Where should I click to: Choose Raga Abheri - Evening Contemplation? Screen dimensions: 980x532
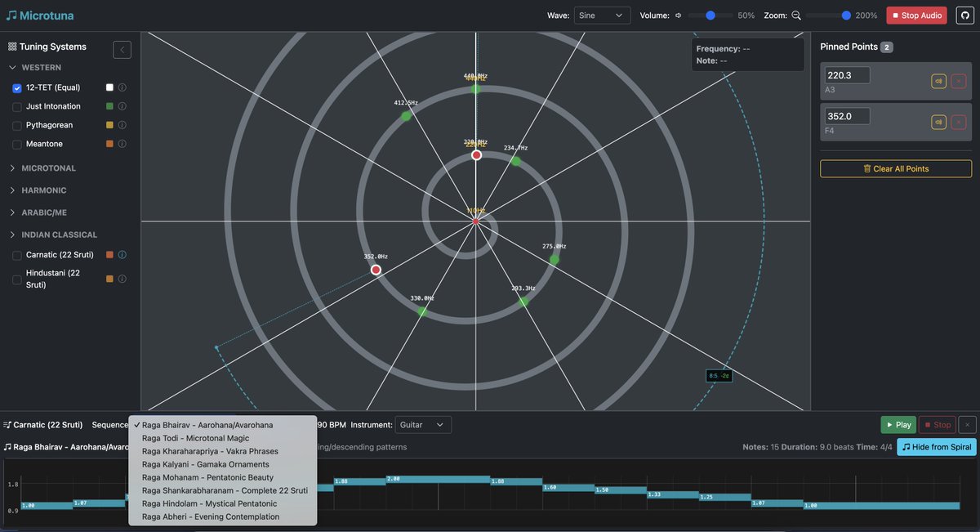tap(222, 516)
